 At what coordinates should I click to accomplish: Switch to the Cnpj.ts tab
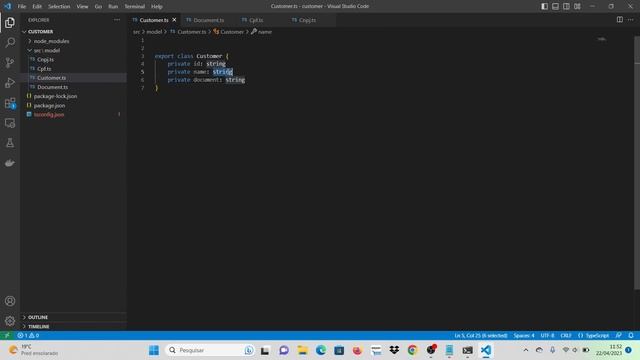(307, 20)
